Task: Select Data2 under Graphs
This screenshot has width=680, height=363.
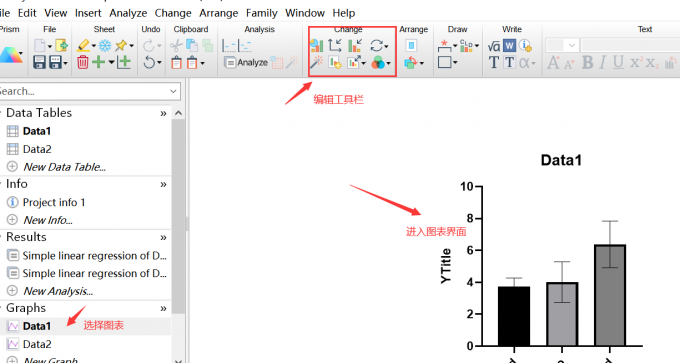Action: click(37, 344)
